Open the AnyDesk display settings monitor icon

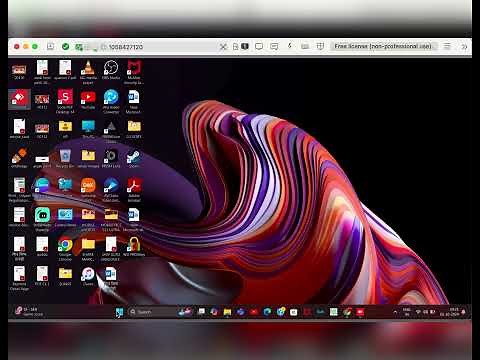(x=259, y=46)
